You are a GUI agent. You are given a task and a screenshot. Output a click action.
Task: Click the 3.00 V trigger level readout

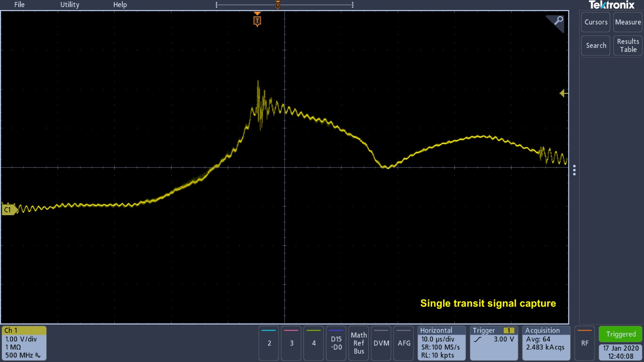tap(504, 339)
